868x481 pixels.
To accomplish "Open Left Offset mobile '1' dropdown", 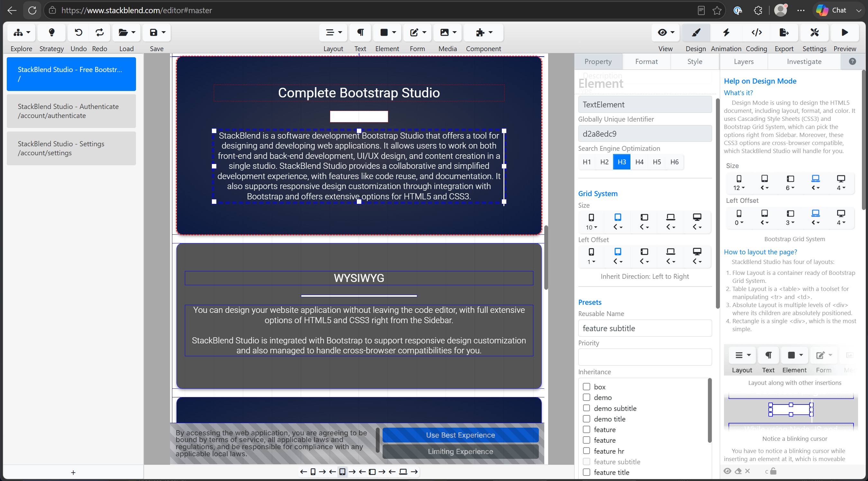I will point(591,262).
